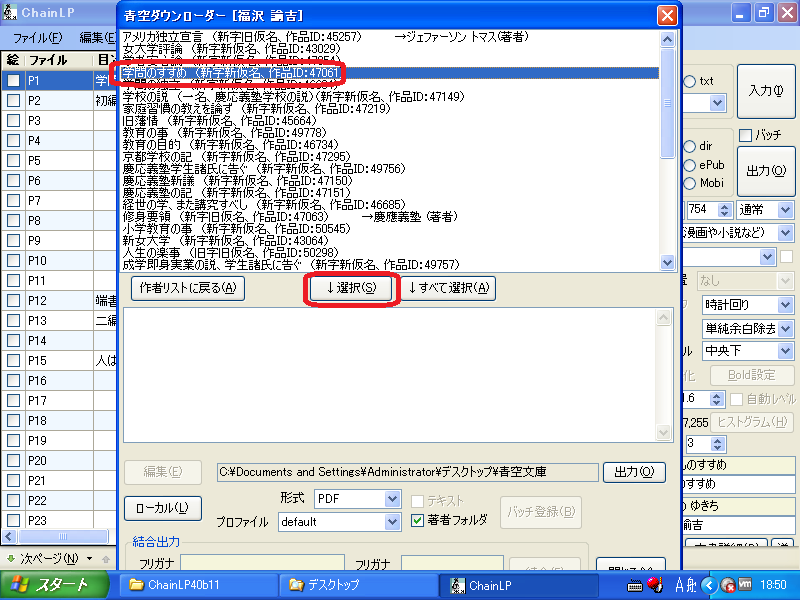This screenshot has width=800, height=600.
Task: Check the P12 row checkbox
Action: pos(13,300)
